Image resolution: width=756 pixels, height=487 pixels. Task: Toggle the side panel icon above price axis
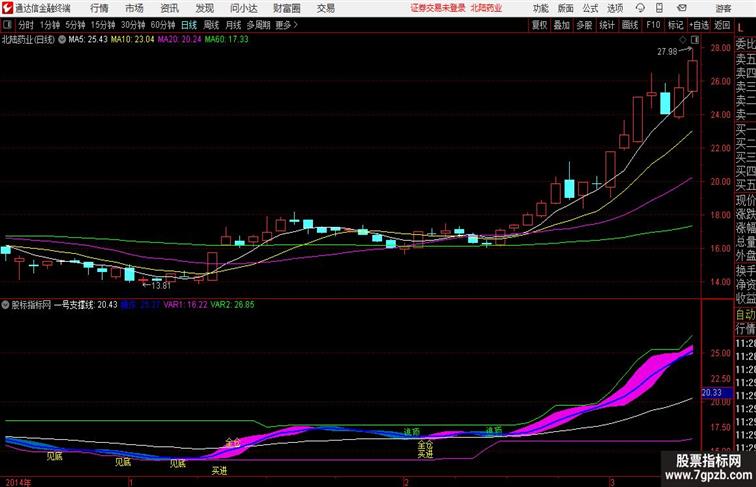click(x=694, y=40)
